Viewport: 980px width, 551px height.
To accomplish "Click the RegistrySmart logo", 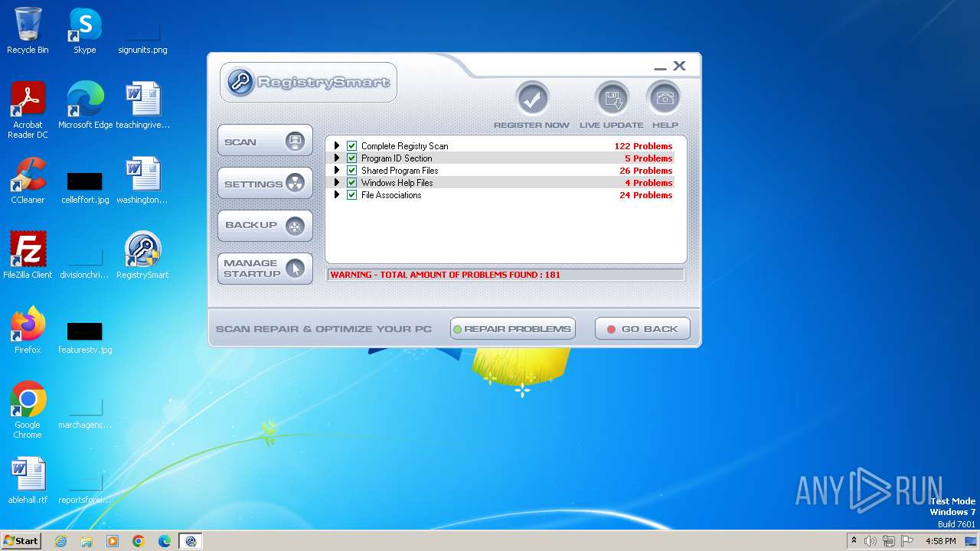I will click(x=309, y=82).
